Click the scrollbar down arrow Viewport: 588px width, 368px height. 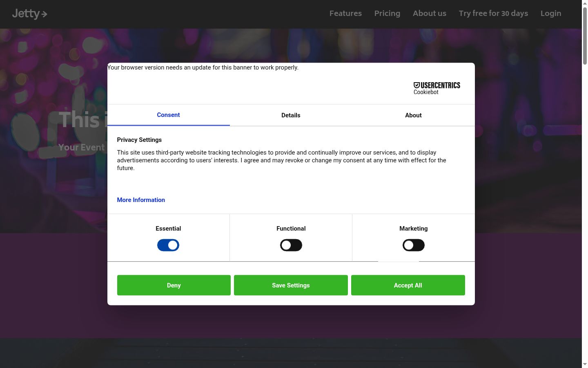click(x=585, y=364)
